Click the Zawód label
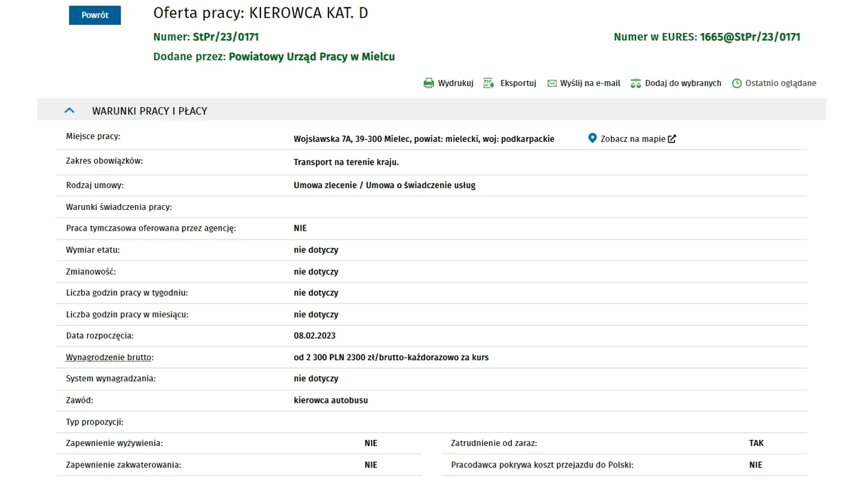 click(79, 400)
